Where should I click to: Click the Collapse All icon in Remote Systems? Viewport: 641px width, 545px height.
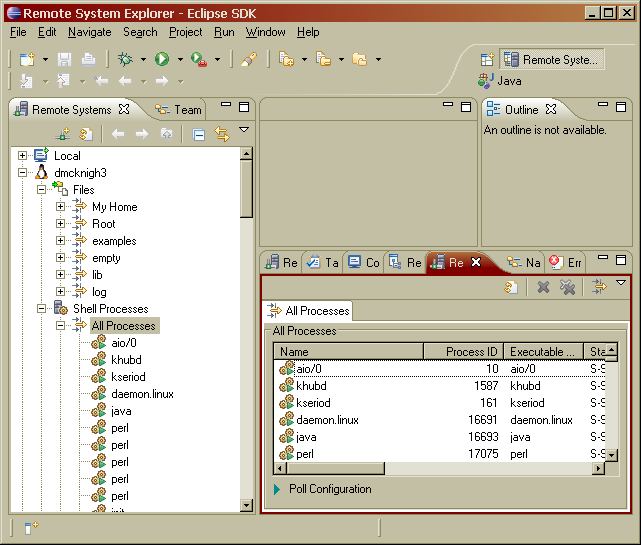199,134
